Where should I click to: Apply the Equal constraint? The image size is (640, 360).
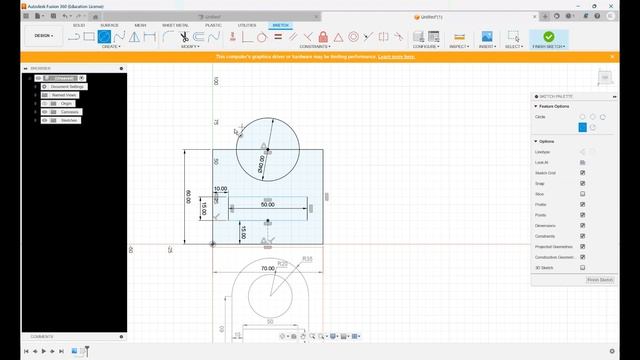coord(278,37)
